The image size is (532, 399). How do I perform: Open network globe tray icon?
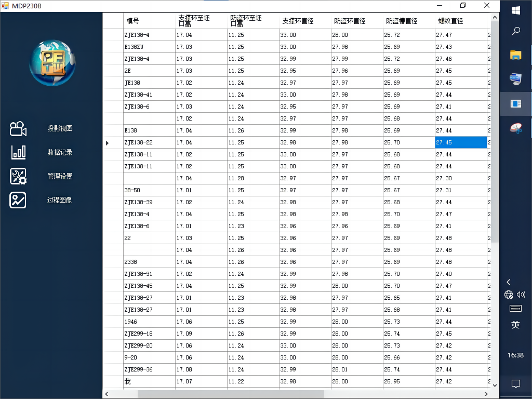tap(509, 295)
